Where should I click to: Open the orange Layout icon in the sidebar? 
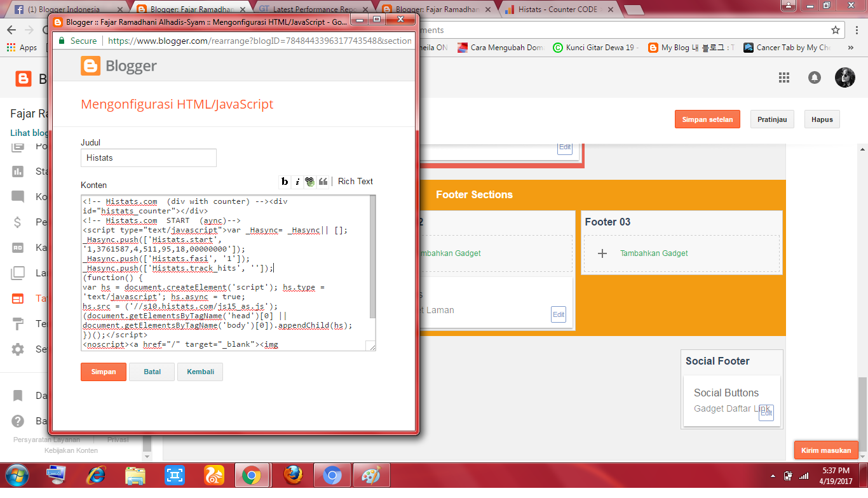coord(18,299)
